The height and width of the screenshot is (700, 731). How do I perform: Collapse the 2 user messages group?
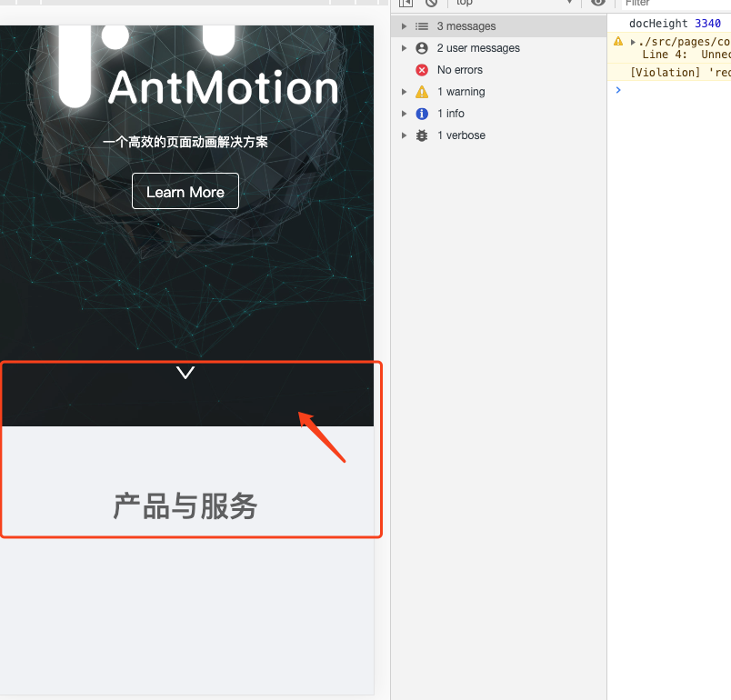click(405, 48)
